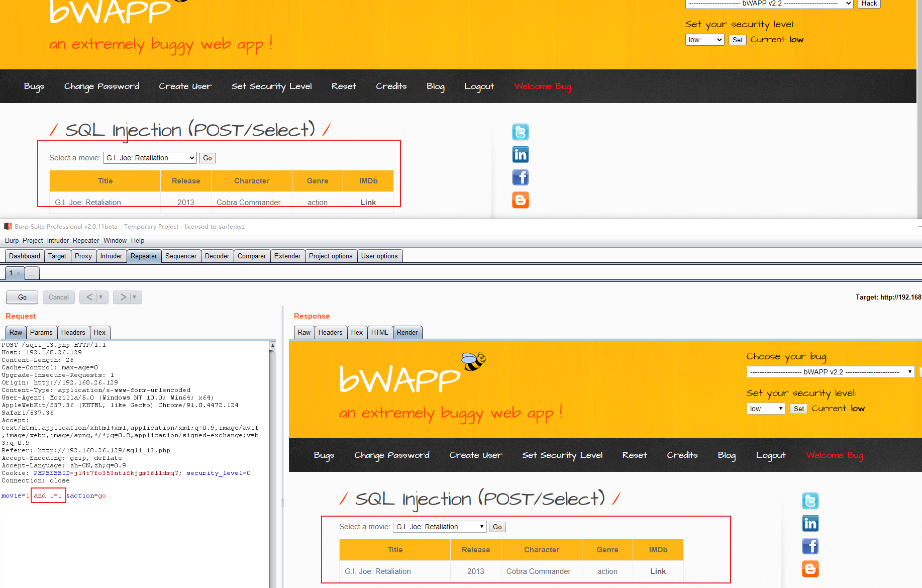Click the Repeater Go button to send the request
Viewport: 922px width, 588px height.
pos(22,297)
